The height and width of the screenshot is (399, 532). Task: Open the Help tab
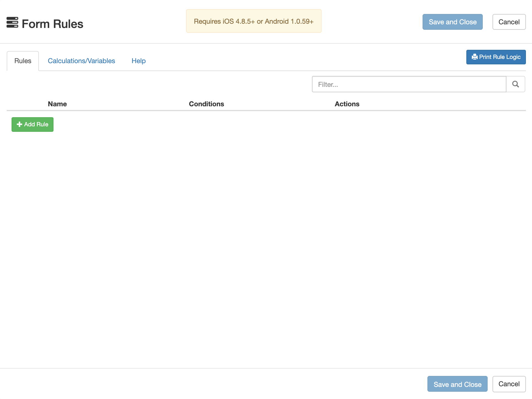(139, 61)
